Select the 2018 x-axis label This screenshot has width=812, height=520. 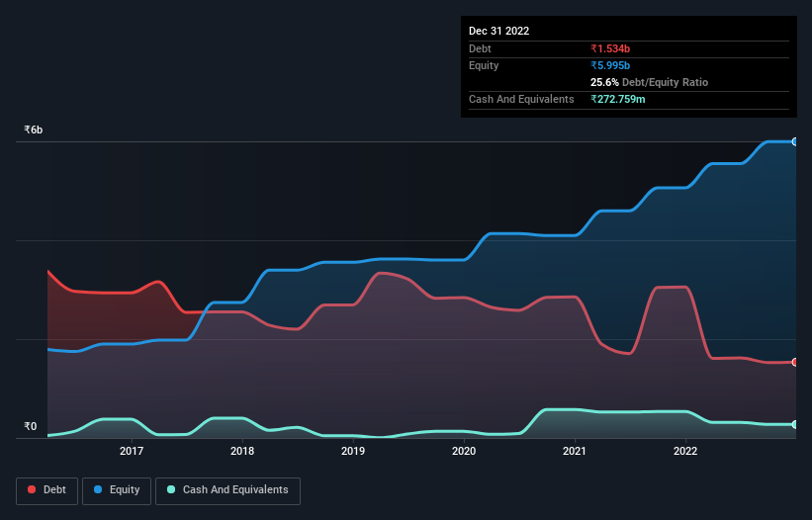tap(242, 451)
